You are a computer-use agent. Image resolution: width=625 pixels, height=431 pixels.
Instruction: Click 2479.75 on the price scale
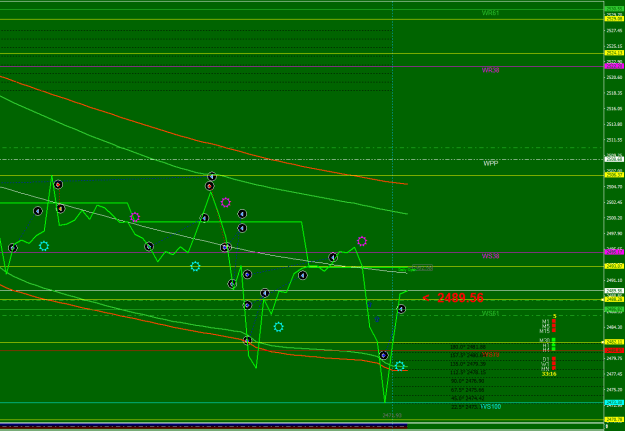pyautogui.click(x=614, y=358)
